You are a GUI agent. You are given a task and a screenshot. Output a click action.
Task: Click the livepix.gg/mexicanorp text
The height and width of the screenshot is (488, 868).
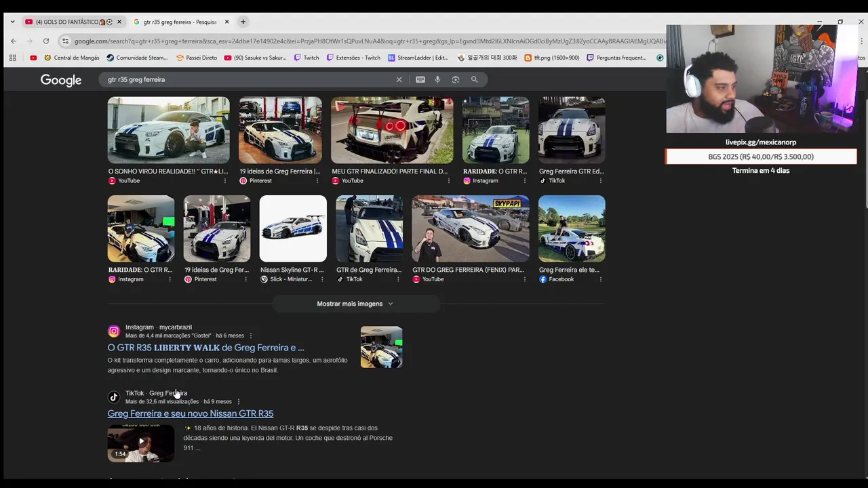pyautogui.click(x=761, y=142)
